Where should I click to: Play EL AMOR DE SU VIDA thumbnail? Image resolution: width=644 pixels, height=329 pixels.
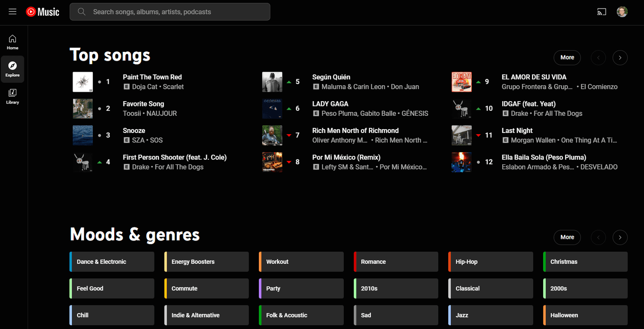[x=462, y=82]
